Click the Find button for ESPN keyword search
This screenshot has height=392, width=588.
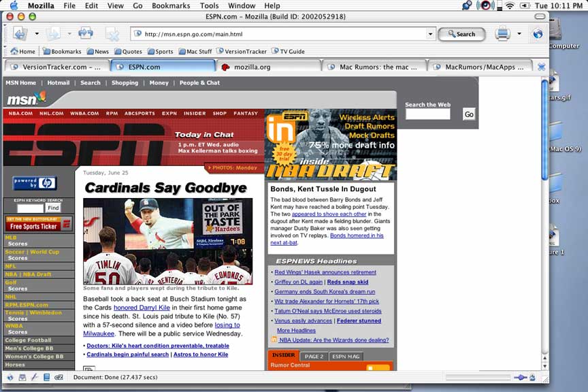[53, 208]
